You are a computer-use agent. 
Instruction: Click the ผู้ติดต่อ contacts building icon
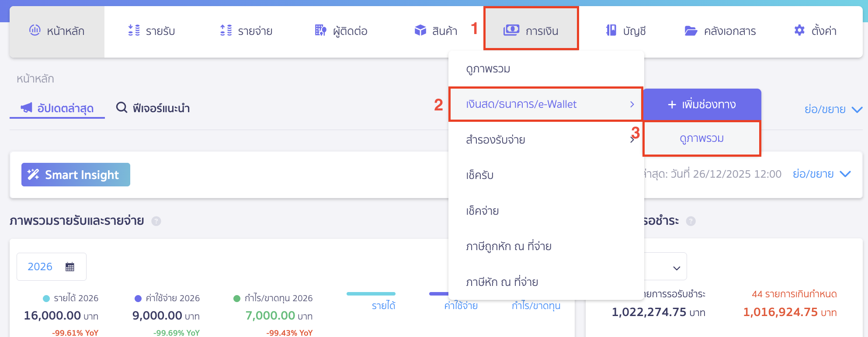(x=320, y=31)
